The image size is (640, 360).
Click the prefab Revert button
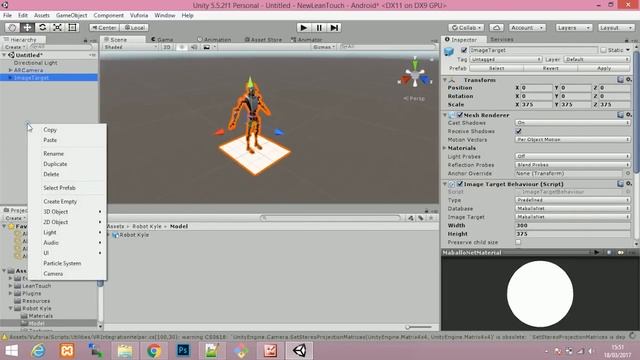tap(550, 68)
